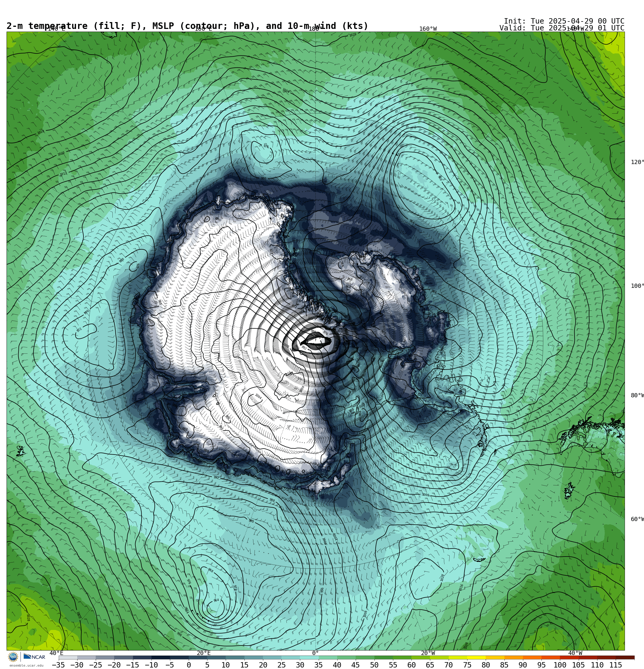Pick the orange swatch between 85 and 90
644x669 pixels.
tap(514, 658)
